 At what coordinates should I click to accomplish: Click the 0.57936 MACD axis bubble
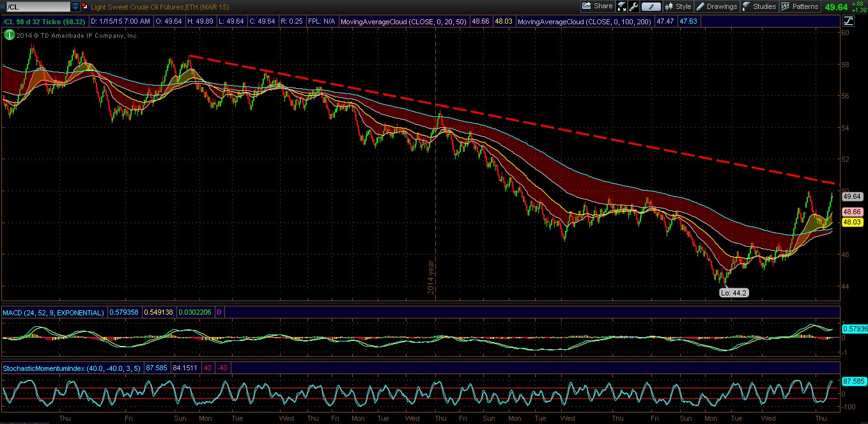pyautogui.click(x=854, y=328)
